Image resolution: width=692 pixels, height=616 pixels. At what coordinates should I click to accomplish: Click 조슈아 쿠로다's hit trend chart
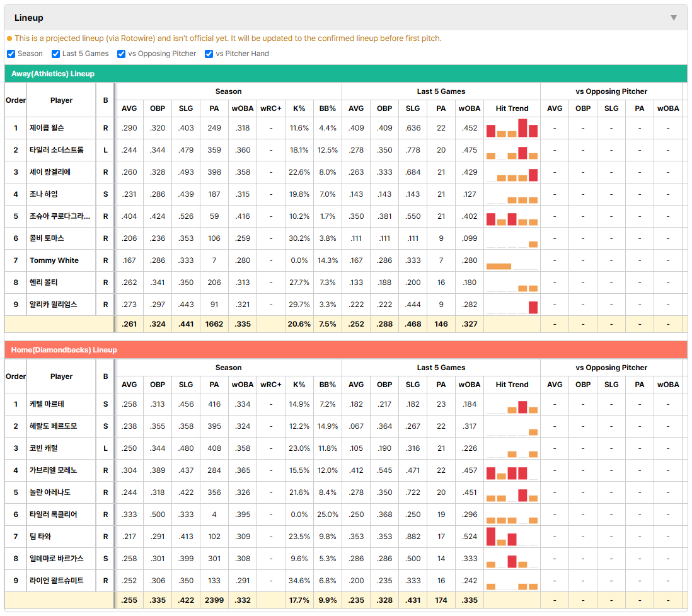click(512, 216)
